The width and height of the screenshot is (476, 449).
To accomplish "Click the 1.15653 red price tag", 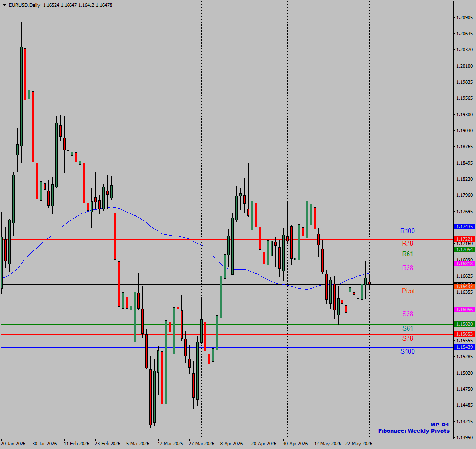I will (x=464, y=334).
